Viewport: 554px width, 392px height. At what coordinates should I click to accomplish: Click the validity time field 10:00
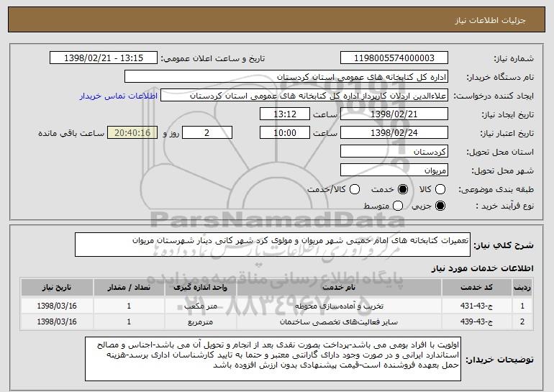[285, 133]
